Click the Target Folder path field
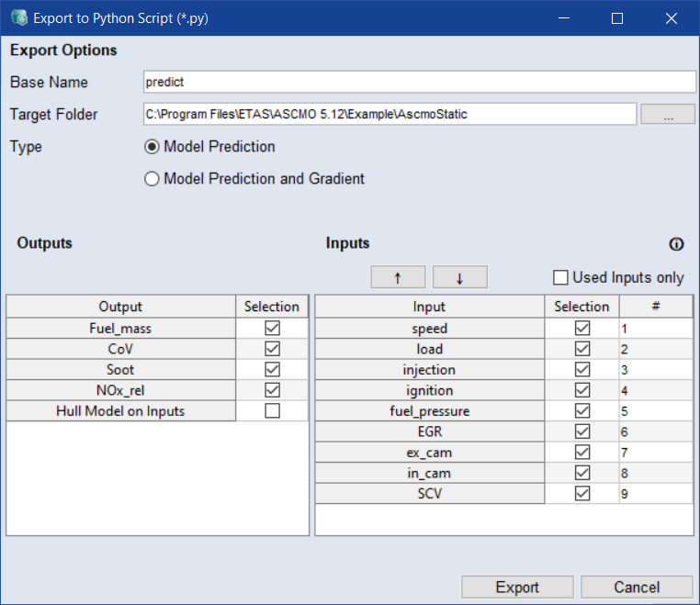700x605 pixels. pyautogui.click(x=390, y=115)
